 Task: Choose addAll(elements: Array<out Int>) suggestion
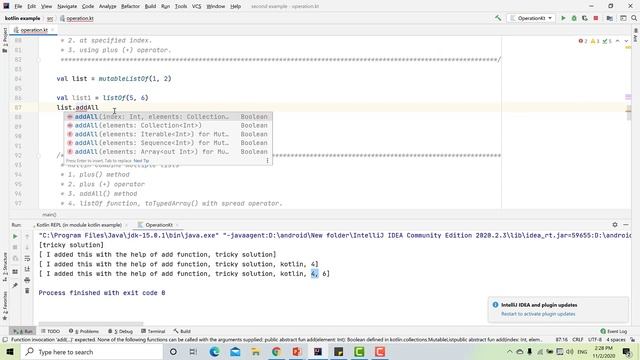point(168,152)
